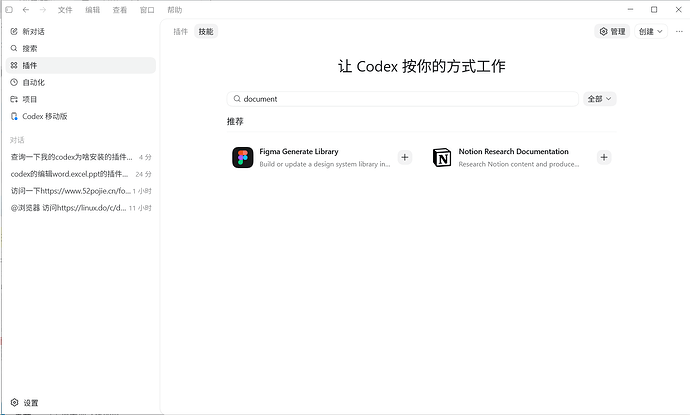Start a 新对话 from sidebar
Viewport: 690px width, 415px height.
coord(81,32)
